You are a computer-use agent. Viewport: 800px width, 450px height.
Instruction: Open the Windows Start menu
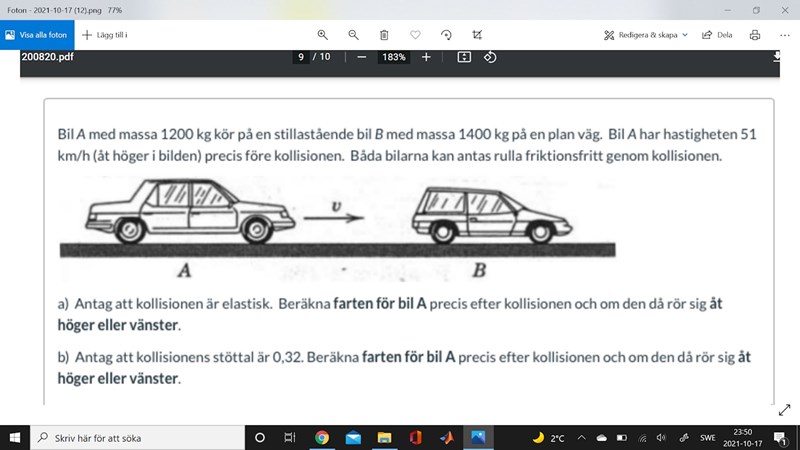[x=14, y=437]
